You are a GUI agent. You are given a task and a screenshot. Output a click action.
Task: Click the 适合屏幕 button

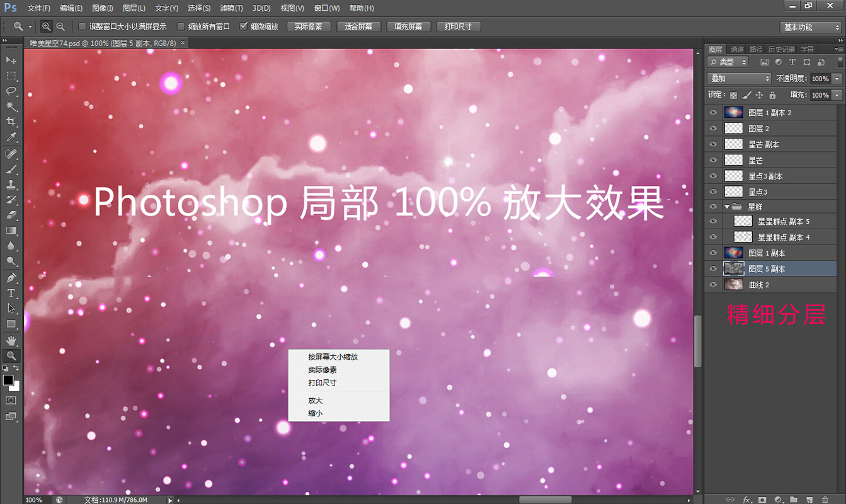point(358,26)
